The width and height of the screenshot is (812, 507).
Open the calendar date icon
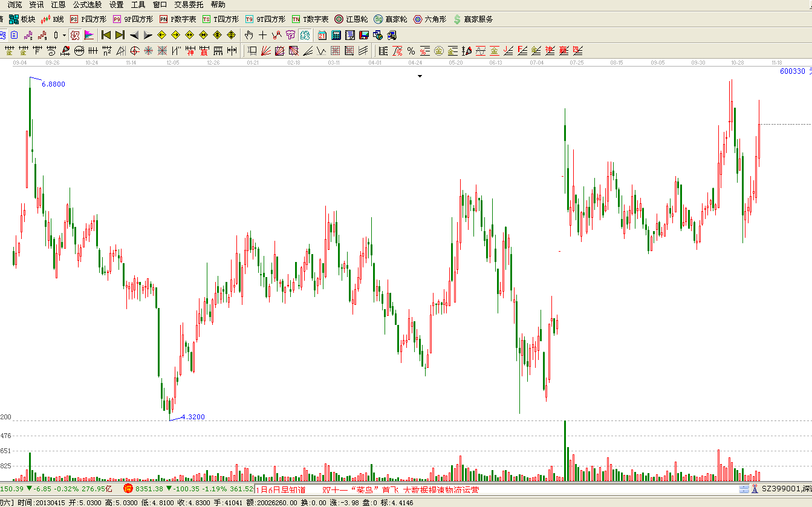[322, 35]
